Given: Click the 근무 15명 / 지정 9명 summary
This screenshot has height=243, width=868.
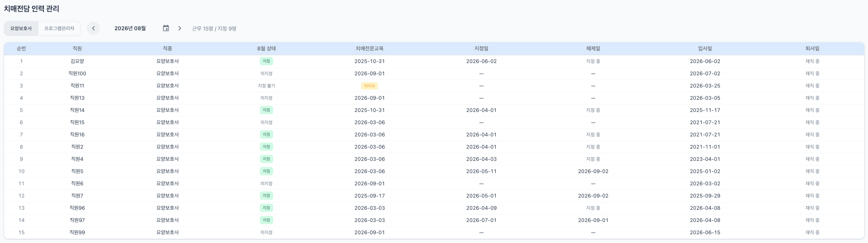Looking at the screenshot, I should click(214, 29).
